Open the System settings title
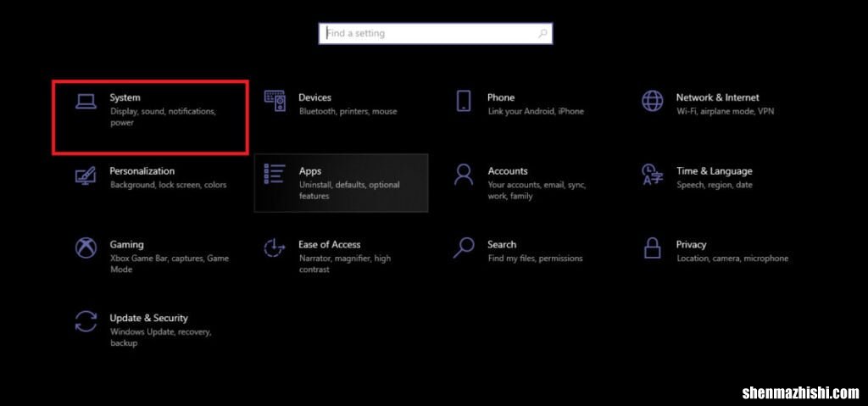 click(125, 97)
